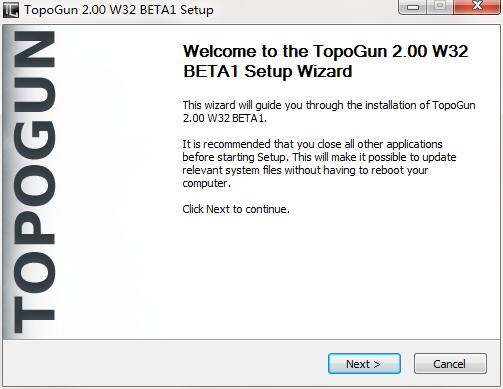
Task: Click the first letter T in the TOPOGUN banner
Action: pos(34,315)
